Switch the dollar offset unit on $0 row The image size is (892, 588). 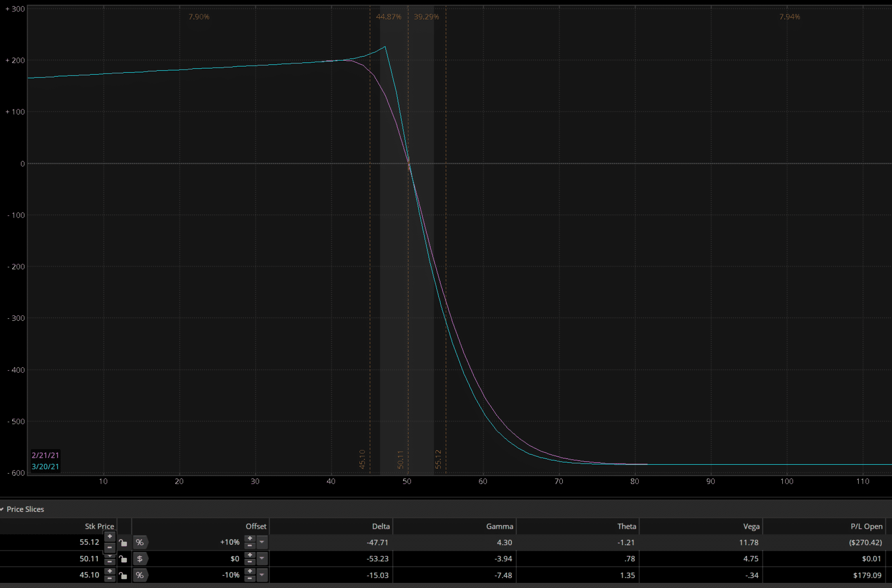click(x=140, y=559)
